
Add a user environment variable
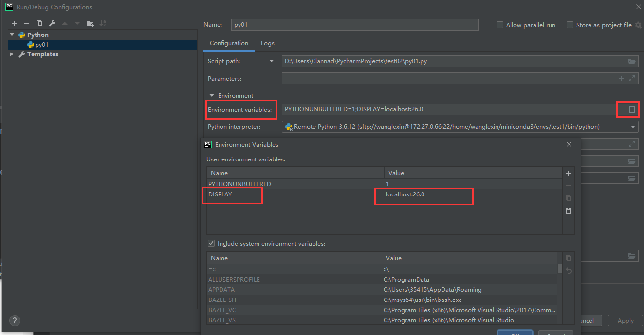[x=568, y=173]
